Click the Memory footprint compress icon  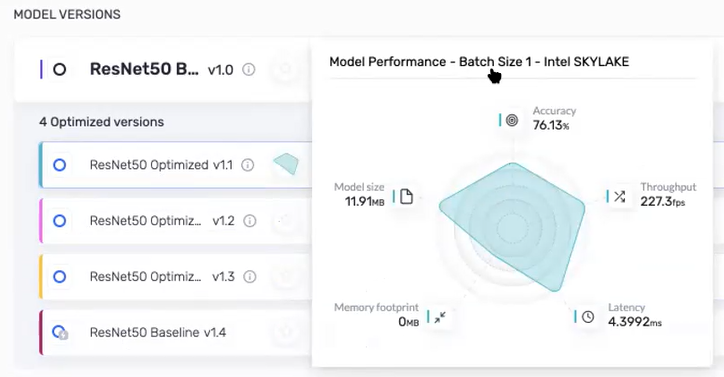[440, 317]
